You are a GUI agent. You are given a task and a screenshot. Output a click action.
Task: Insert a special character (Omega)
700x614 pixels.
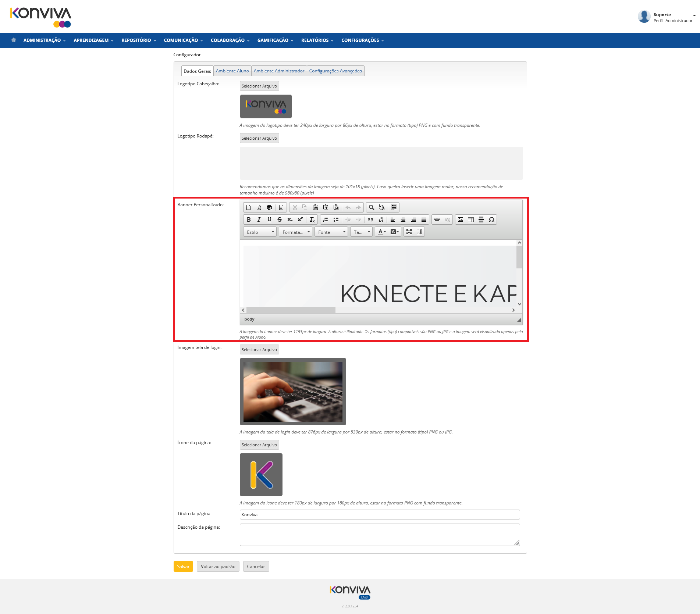click(x=491, y=219)
